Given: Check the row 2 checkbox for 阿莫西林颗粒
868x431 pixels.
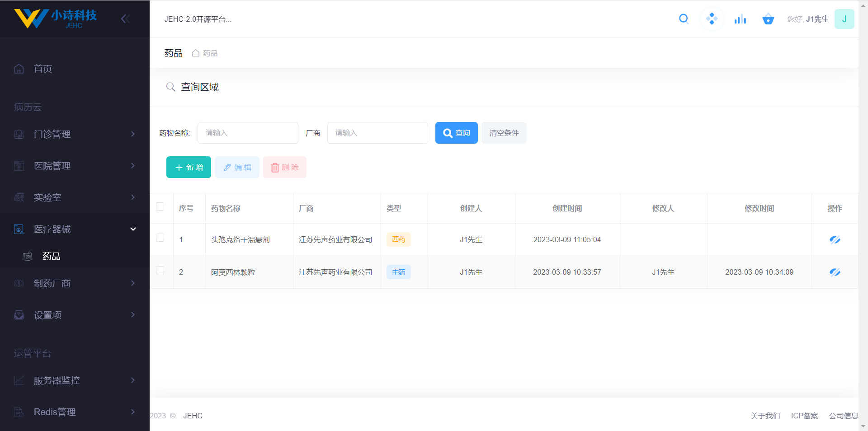Looking at the screenshot, I should pos(160,270).
